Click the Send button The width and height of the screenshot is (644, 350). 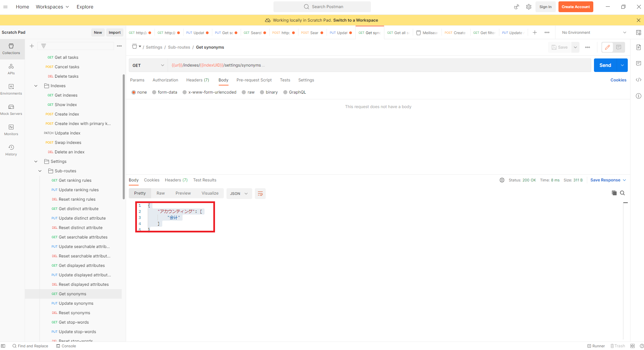[605, 65]
